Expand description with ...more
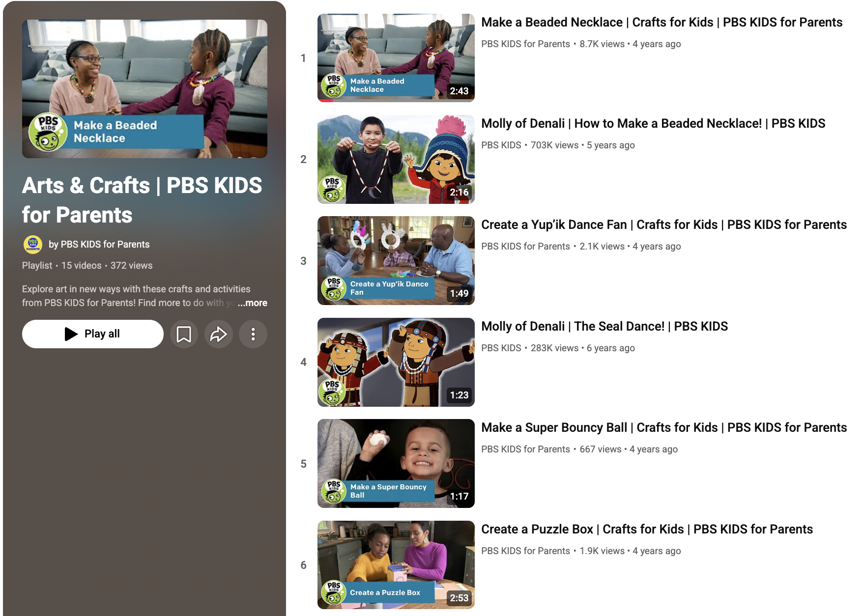 point(253,303)
